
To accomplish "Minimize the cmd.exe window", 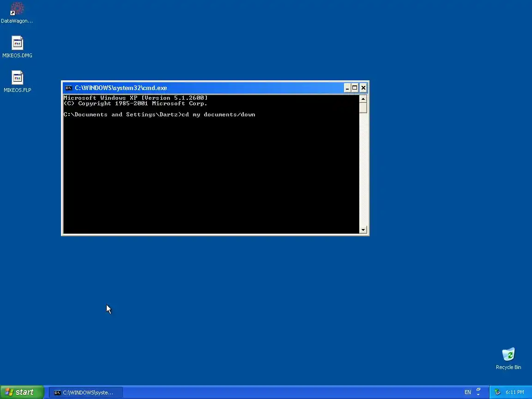I will [x=347, y=88].
